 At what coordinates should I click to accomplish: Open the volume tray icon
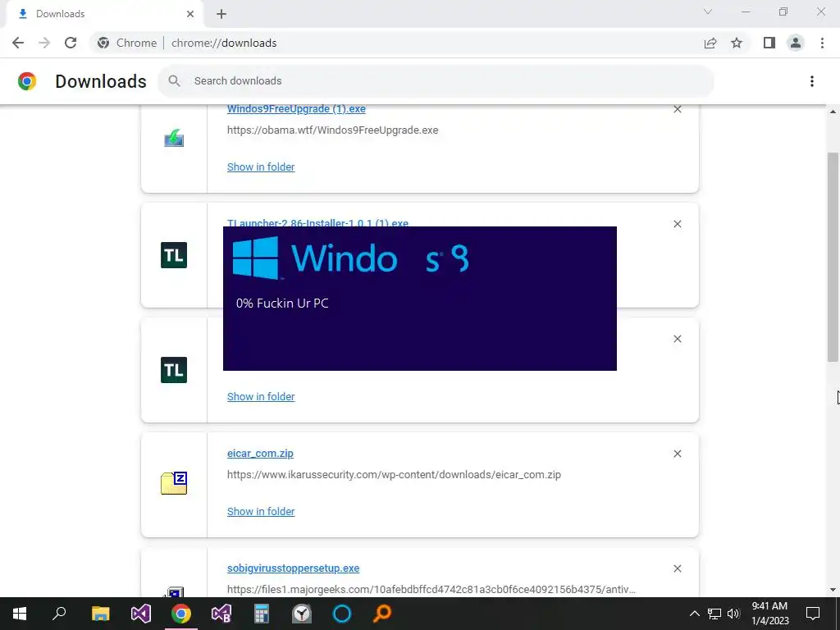pyautogui.click(x=733, y=614)
